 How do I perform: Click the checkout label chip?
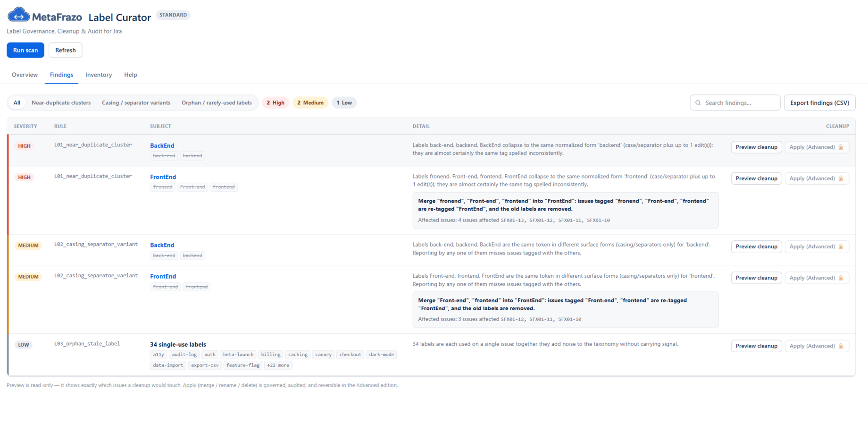click(351, 355)
